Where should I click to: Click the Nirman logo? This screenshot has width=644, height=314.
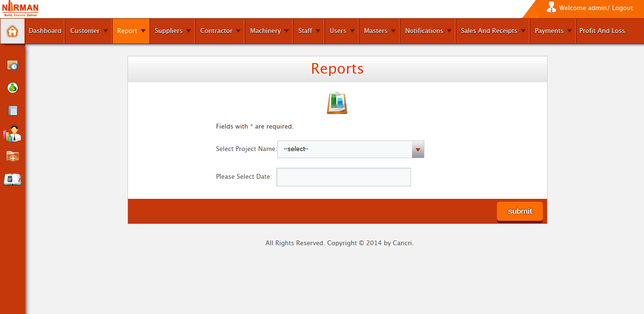click(20, 9)
